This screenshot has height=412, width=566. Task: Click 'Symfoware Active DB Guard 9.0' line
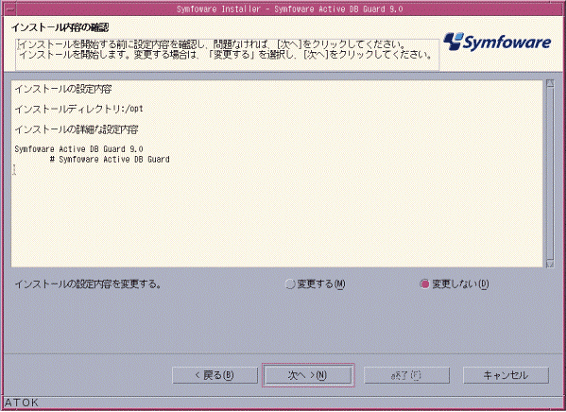(x=79, y=149)
